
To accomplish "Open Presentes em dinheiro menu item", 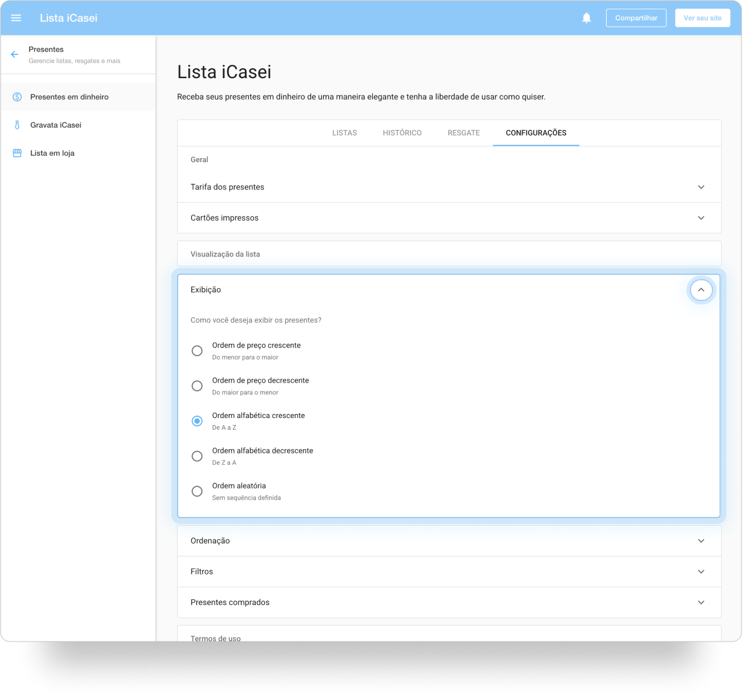I will [78, 97].
